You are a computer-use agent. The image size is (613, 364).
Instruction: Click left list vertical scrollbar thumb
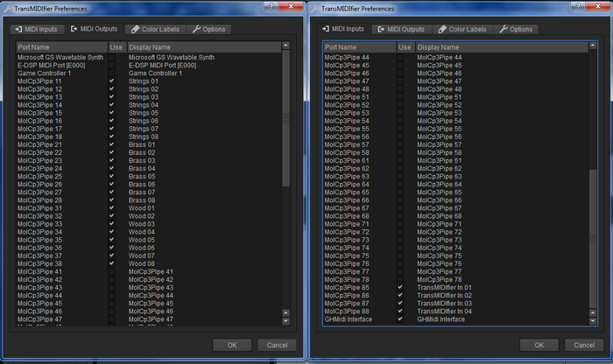click(x=285, y=118)
